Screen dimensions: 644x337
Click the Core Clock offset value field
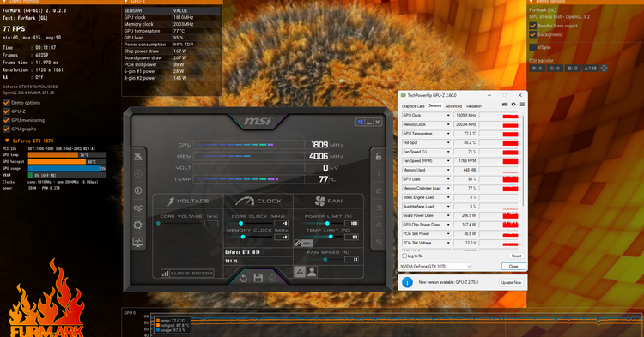click(281, 224)
